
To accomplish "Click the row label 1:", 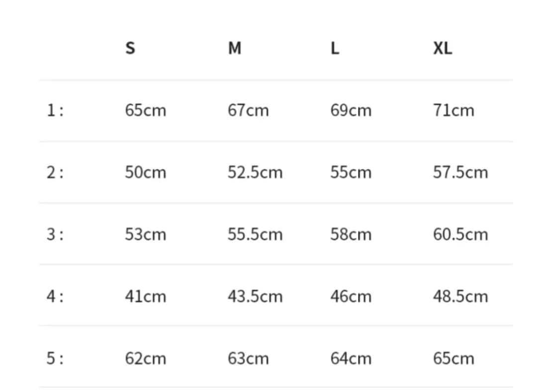I will pyautogui.click(x=55, y=110).
